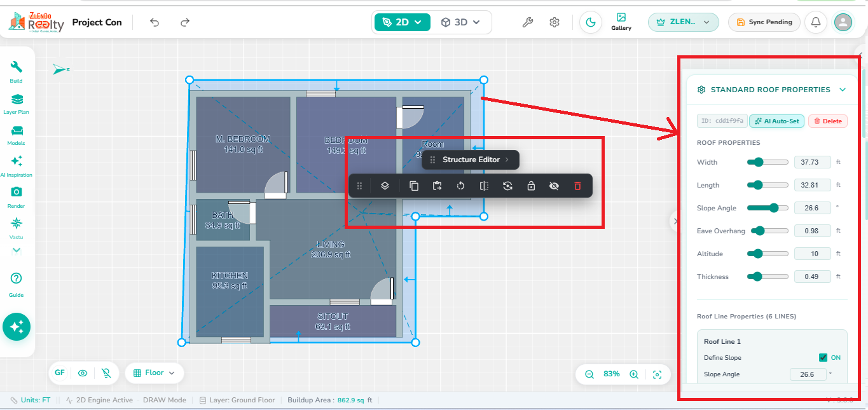The image size is (868, 410).
Task: Open the 2D view mode dropdown
Action: pyautogui.click(x=403, y=22)
